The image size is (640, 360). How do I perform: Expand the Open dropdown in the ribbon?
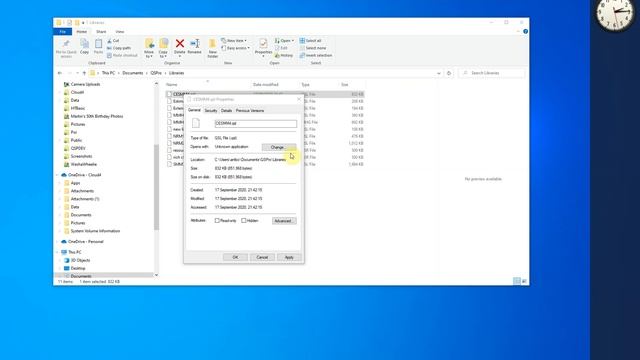tap(284, 41)
